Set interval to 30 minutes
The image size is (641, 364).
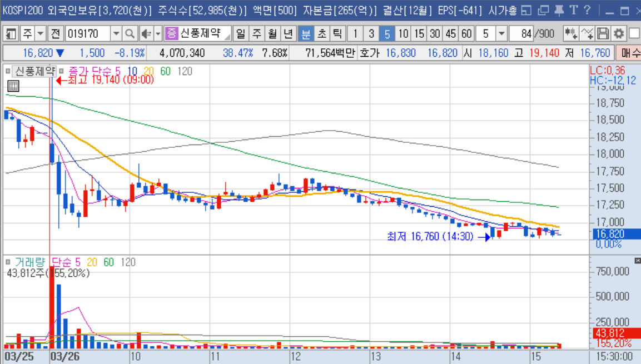click(x=435, y=33)
